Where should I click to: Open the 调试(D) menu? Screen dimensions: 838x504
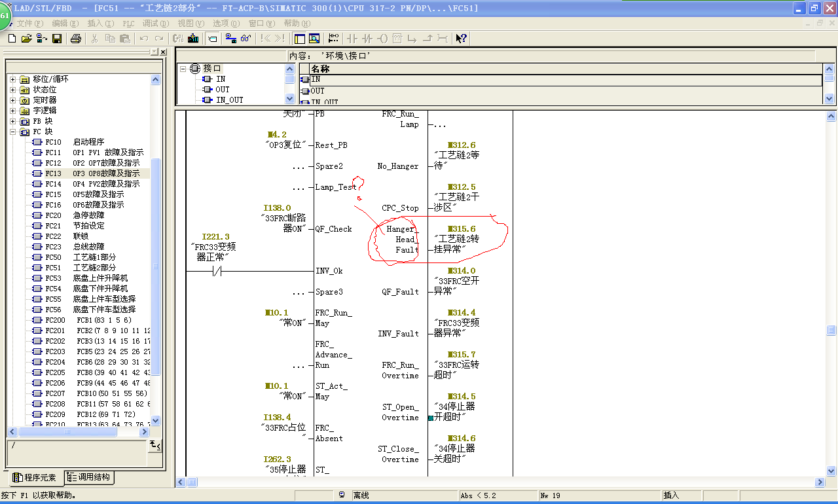click(156, 23)
